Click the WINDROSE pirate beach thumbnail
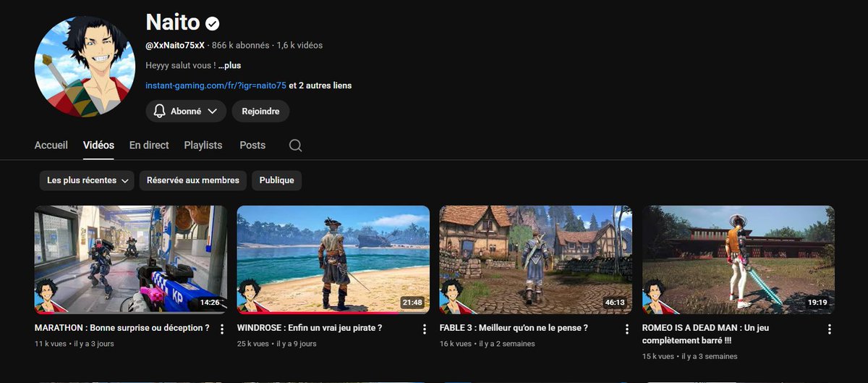 [x=333, y=260]
